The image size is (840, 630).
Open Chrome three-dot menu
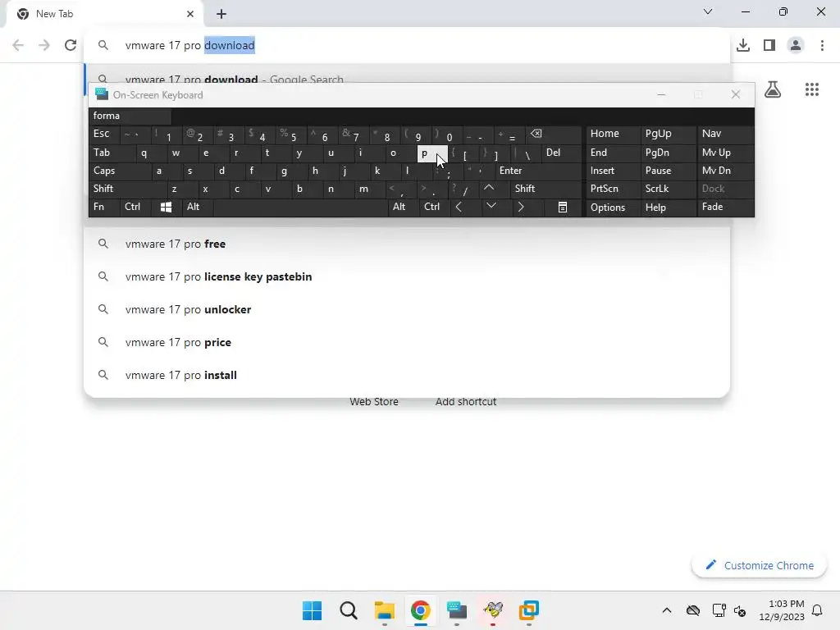tap(822, 45)
